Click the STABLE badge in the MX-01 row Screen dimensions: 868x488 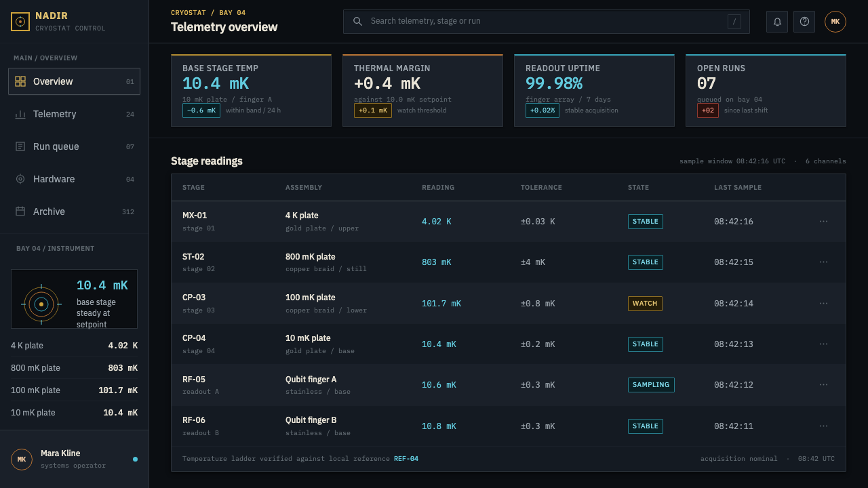coord(646,221)
